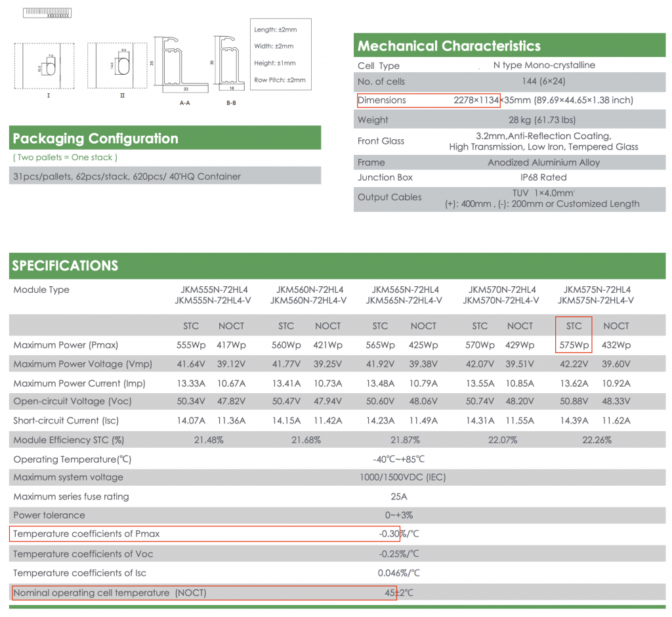The height and width of the screenshot is (617, 672).
Task: Click the Open-circuit Voltage (Voc) label
Action: click(72, 401)
